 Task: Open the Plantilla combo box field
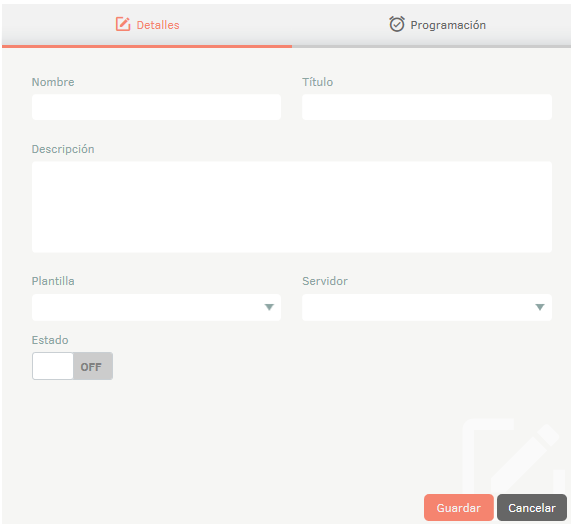pyautogui.click(x=156, y=307)
